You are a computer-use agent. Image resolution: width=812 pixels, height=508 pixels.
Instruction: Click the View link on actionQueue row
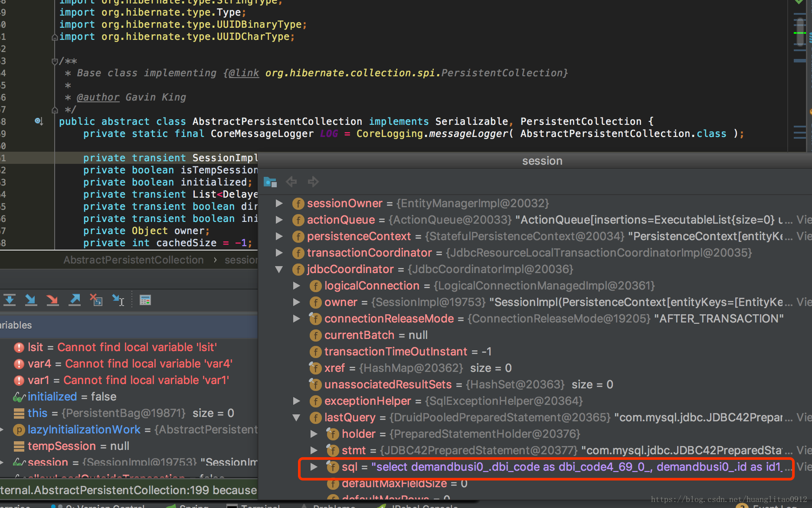804,220
